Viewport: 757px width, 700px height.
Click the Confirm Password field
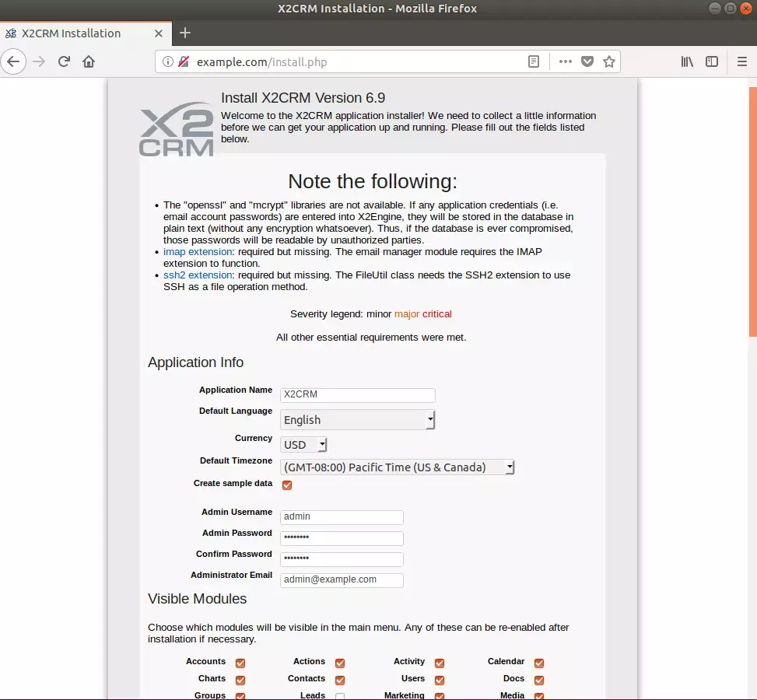coord(342,559)
